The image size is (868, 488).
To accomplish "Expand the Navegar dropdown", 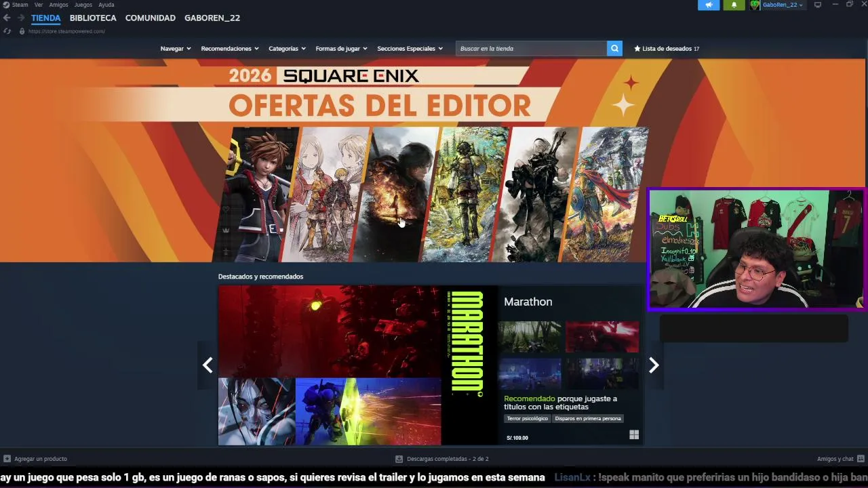I will 176,48.
